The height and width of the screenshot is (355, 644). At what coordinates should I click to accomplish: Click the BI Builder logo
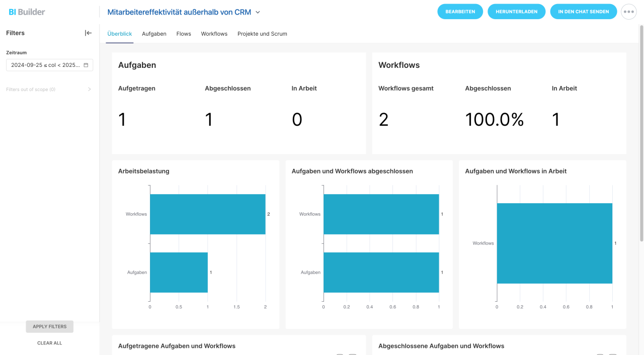pyautogui.click(x=27, y=12)
